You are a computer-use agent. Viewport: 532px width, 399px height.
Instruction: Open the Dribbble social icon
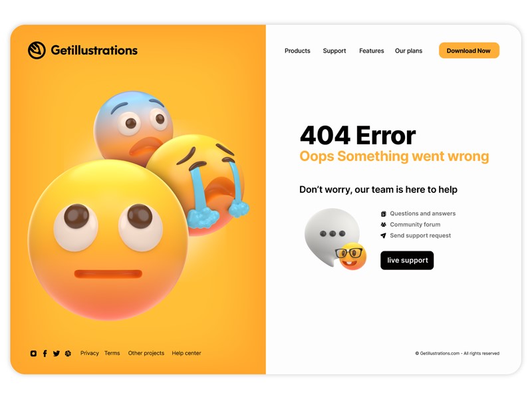(68, 354)
